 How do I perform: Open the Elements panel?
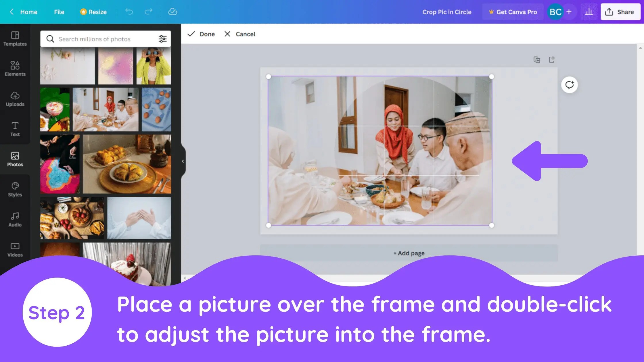tap(15, 69)
